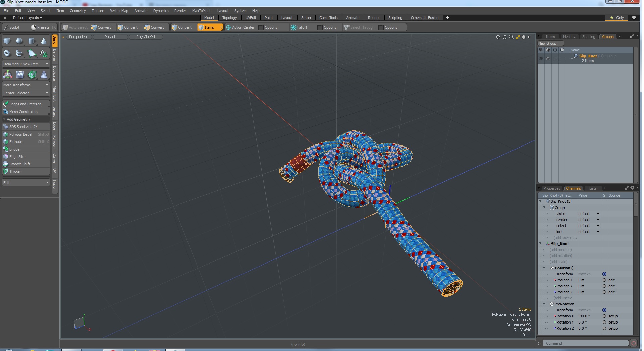
Task: Apply SDS Subdivide 2X
Action: [26, 127]
